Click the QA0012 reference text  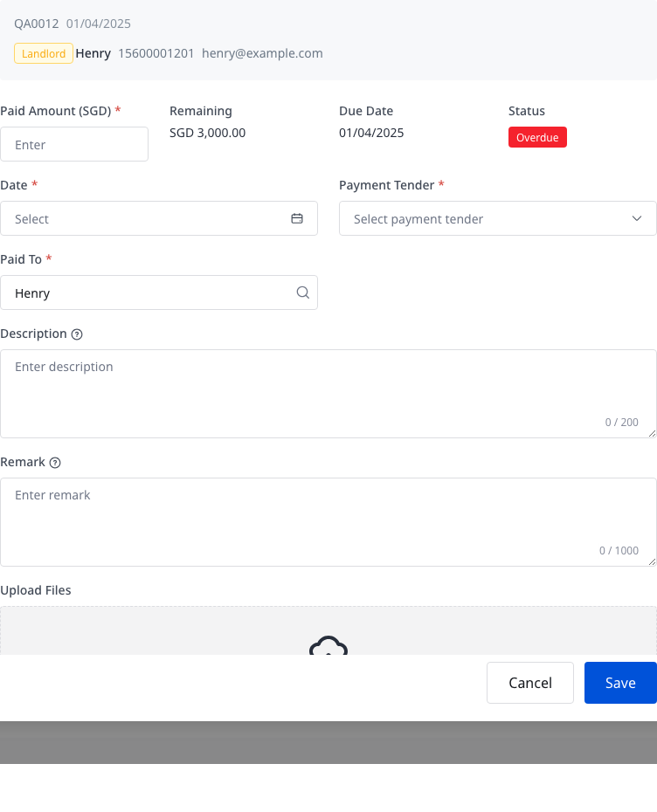click(37, 24)
